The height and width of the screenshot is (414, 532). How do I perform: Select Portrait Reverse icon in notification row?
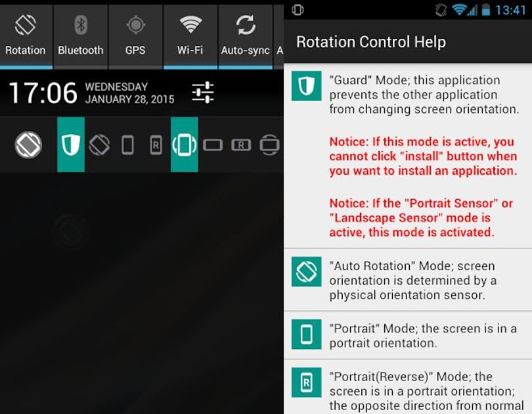pos(156,145)
